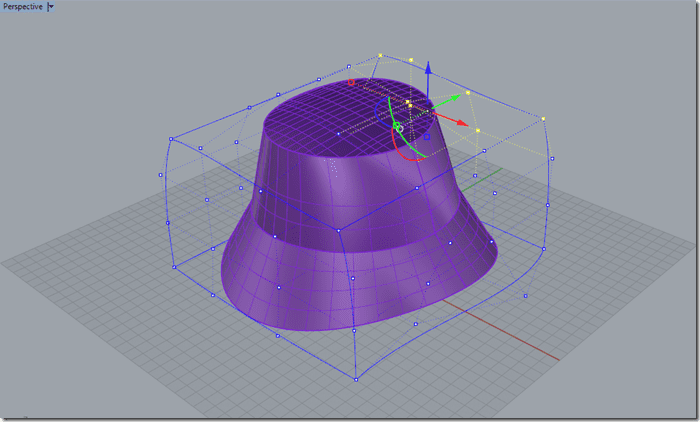The width and height of the screenshot is (700, 422).
Task: Click the front upper cage corner point
Action: pyautogui.click(x=339, y=231)
